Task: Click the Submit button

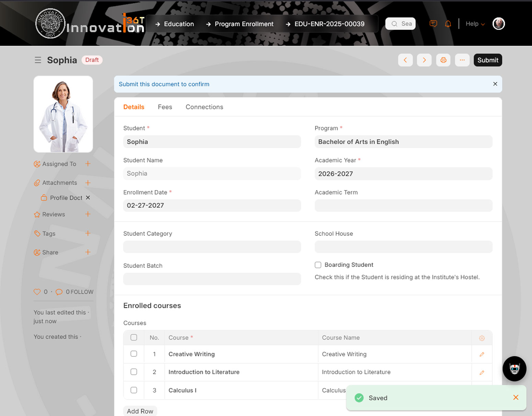Action: (487, 60)
